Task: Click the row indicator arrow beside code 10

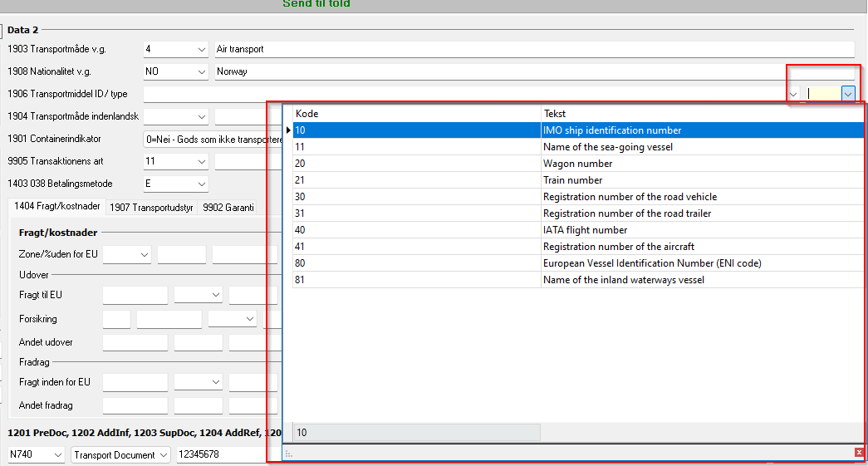Action: 288,130
